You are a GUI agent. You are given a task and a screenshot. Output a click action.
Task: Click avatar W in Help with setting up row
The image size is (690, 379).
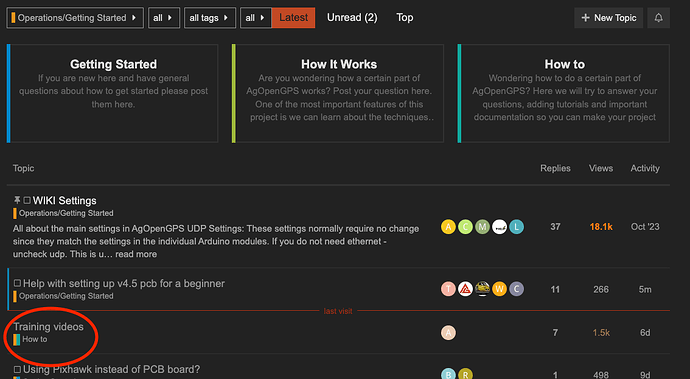499,289
